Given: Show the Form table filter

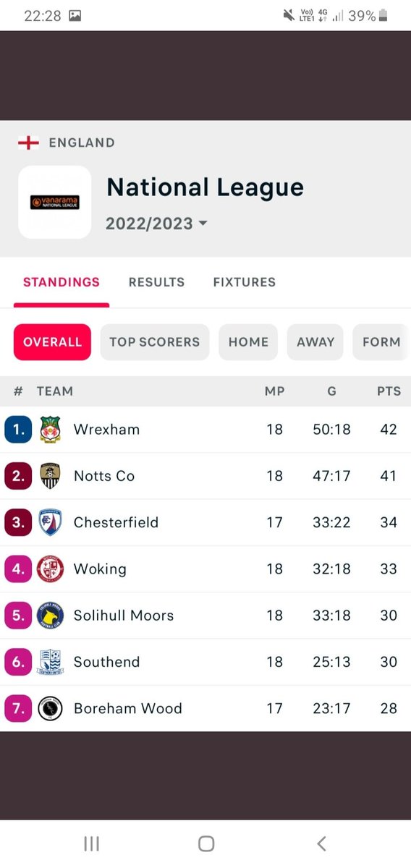Looking at the screenshot, I should tap(381, 342).
